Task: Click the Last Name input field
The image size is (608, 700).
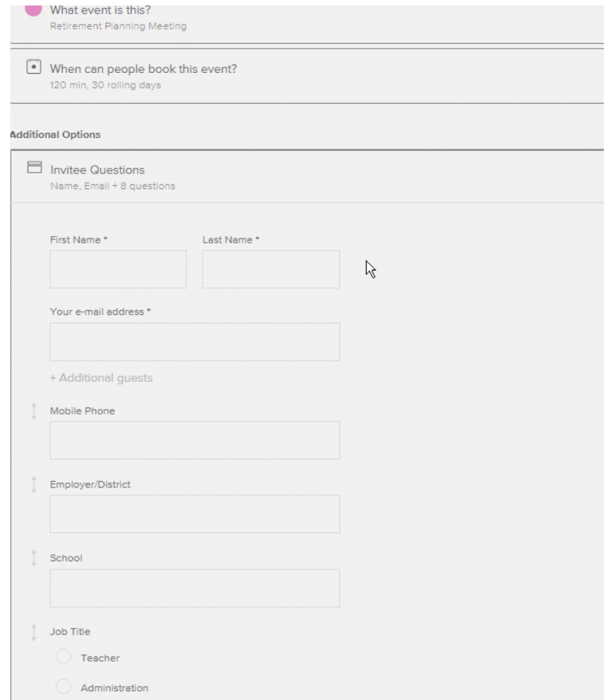Action: point(271,269)
